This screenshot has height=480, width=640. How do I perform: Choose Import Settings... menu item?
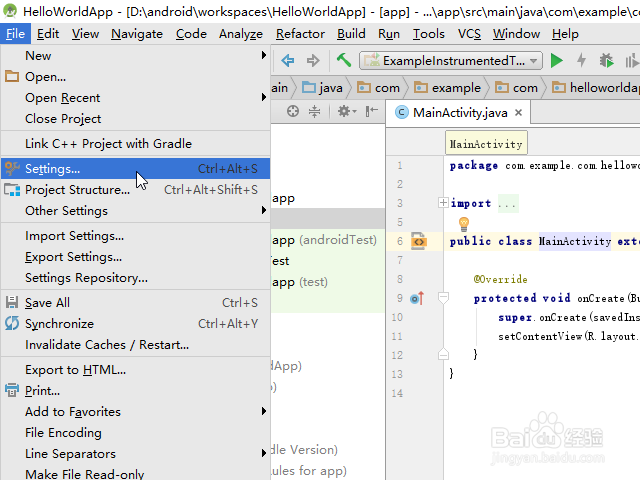(x=136, y=236)
